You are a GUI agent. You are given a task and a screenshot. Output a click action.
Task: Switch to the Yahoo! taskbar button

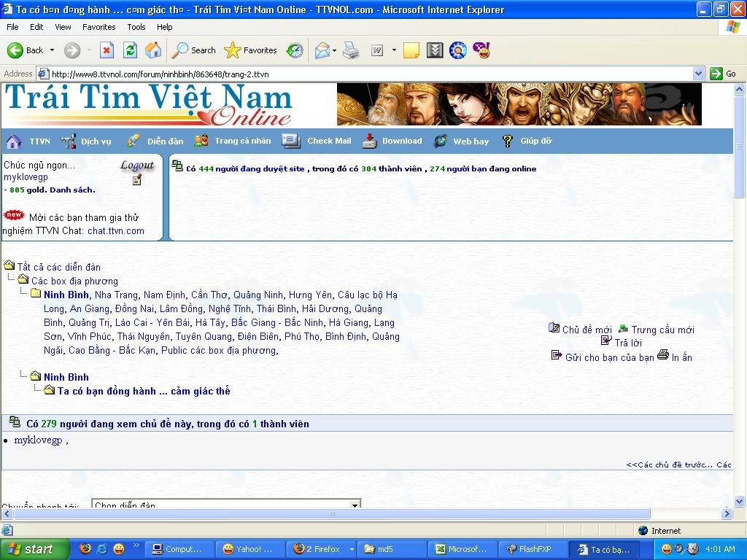(251, 549)
